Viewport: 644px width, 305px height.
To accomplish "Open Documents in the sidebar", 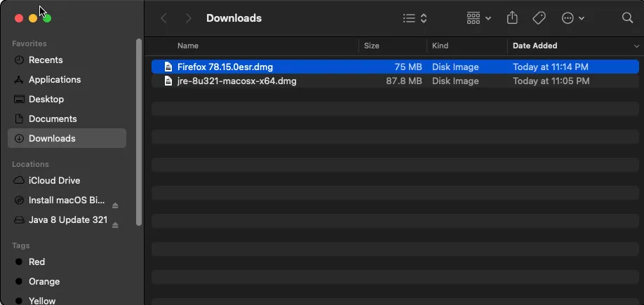I will [x=67, y=119].
